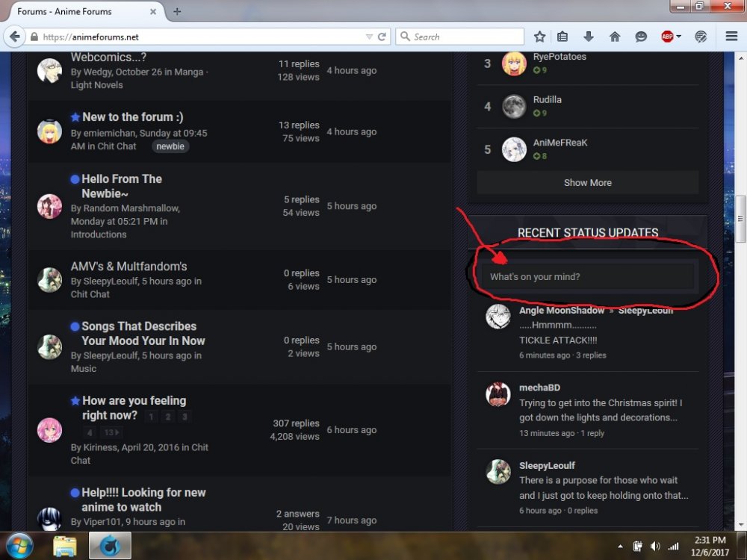Open RyePotatoes profile link
Screen dimensions: 747x560
(x=560, y=56)
